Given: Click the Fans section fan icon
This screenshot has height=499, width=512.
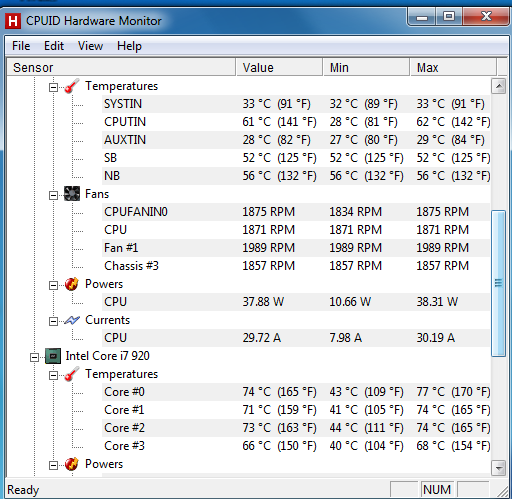Looking at the screenshot, I should (72, 194).
